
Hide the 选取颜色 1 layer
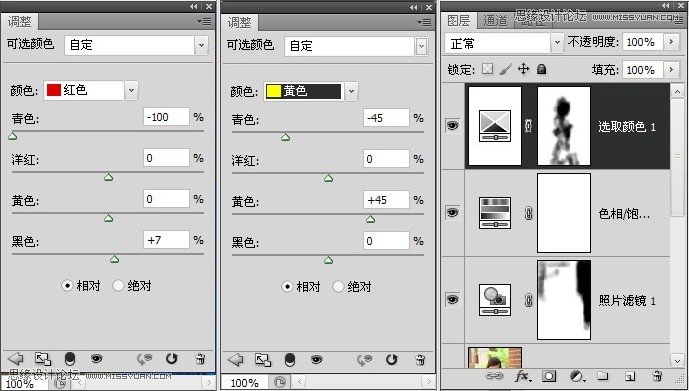point(453,126)
